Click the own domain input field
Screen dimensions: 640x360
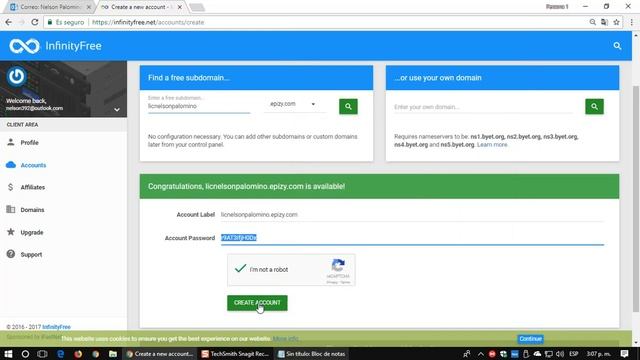(x=484, y=107)
